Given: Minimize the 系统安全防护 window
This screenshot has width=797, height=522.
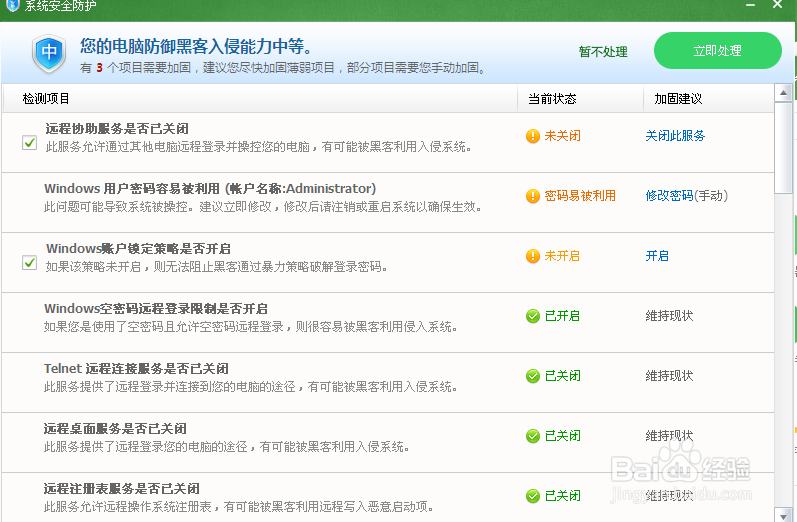Looking at the screenshot, I should tap(750, 5).
